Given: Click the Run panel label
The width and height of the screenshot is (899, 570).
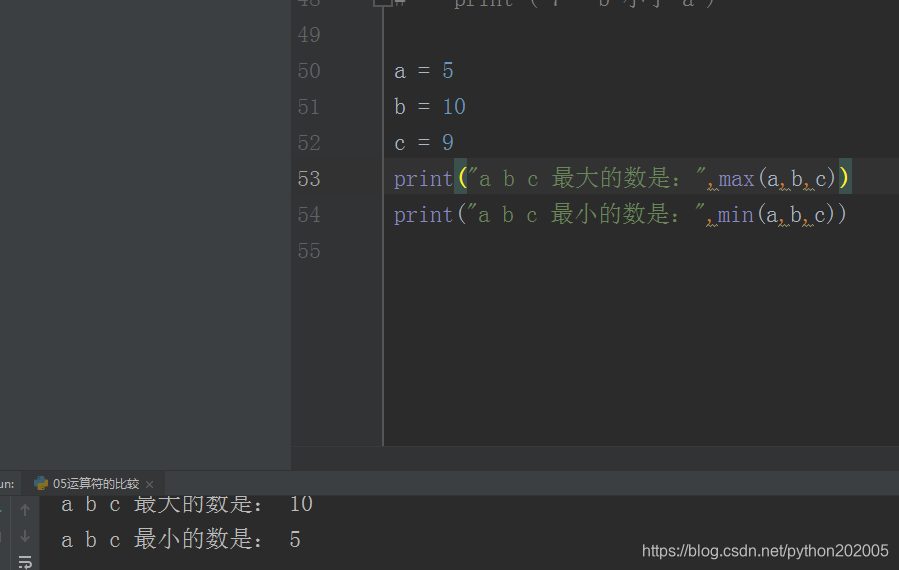Looking at the screenshot, I should point(7,484).
